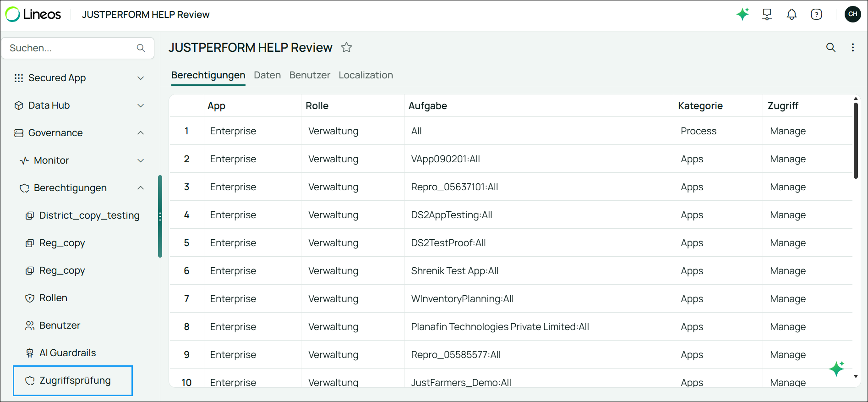Select the VApp090201:All cell

539,159
